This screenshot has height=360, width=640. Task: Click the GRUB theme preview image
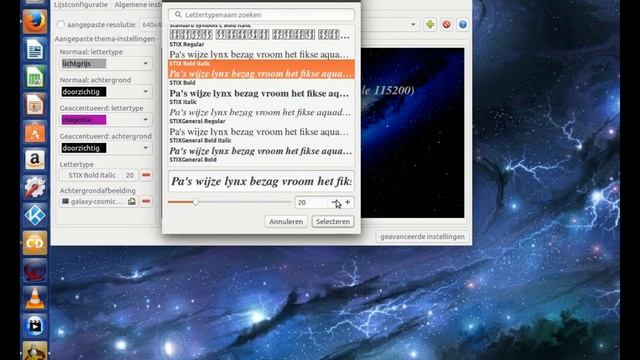coord(413,133)
